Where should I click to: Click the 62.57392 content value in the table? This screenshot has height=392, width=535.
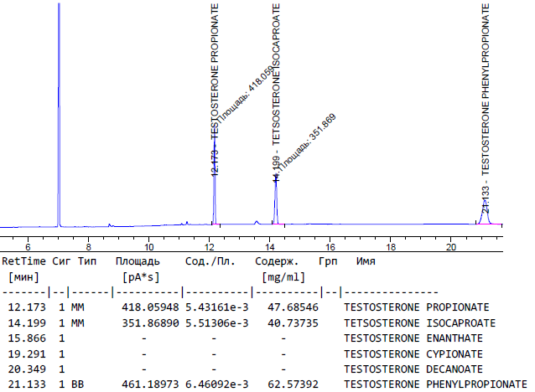pyautogui.click(x=283, y=383)
